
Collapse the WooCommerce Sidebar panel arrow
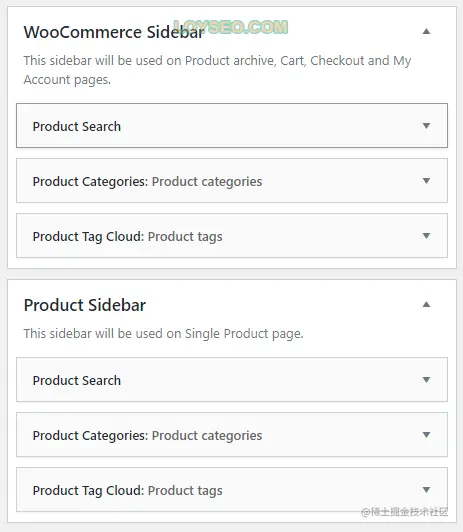coord(426,32)
